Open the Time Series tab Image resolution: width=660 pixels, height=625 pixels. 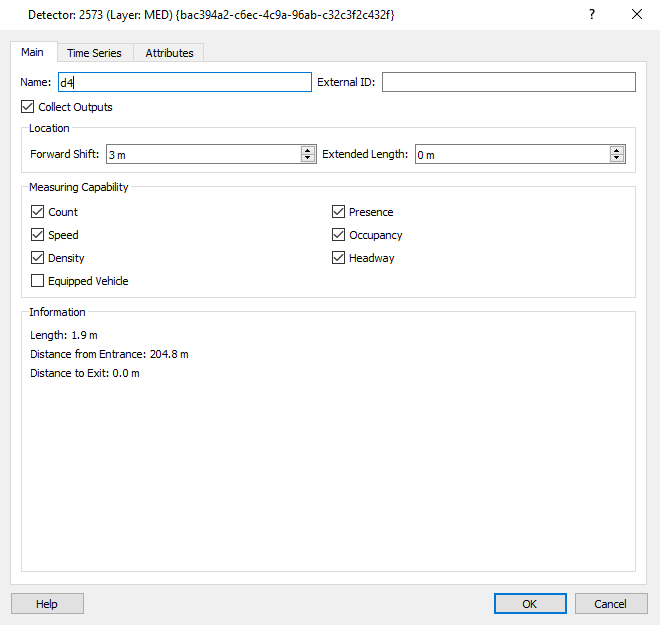click(x=95, y=53)
